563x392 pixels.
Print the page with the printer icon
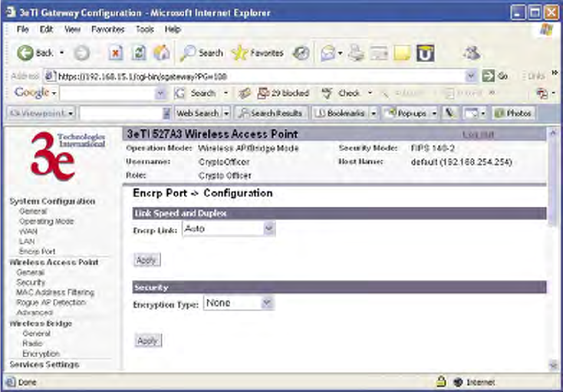356,54
